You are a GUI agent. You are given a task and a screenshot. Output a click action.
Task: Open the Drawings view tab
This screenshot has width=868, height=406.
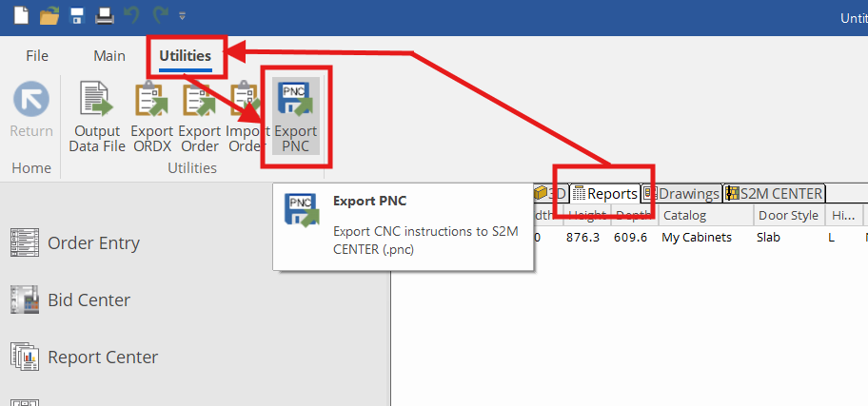[682, 193]
